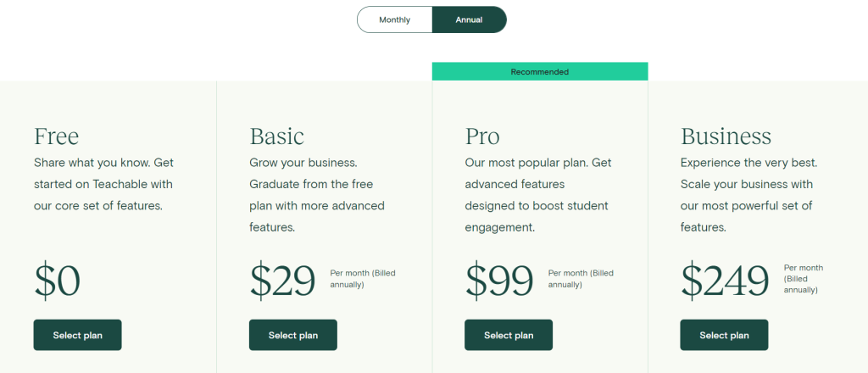Click the Basic plan heading
Screen dimensions: 868x373
coord(277,136)
